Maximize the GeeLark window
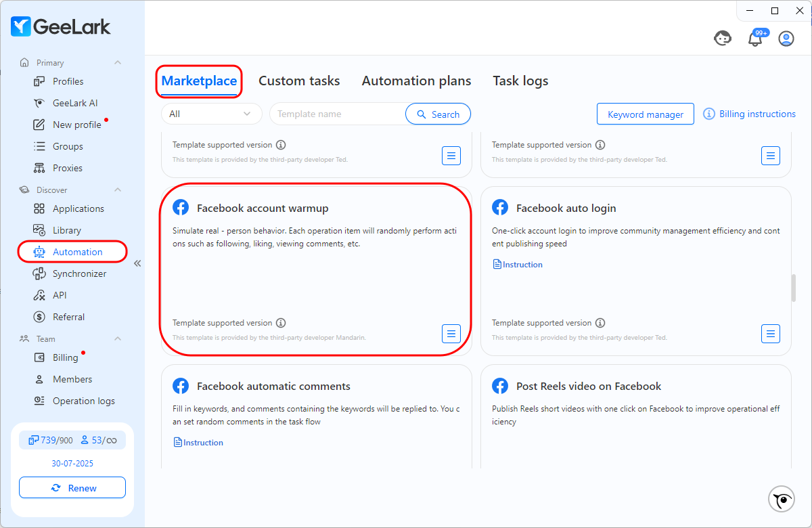 coord(775,10)
